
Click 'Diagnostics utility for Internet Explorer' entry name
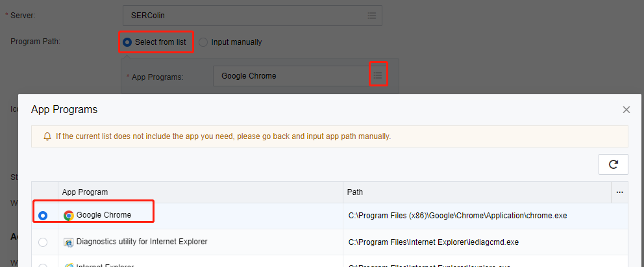point(142,242)
